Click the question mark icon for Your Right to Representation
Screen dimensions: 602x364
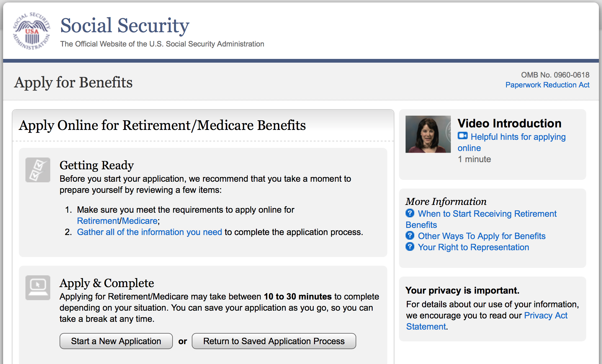[x=410, y=247]
